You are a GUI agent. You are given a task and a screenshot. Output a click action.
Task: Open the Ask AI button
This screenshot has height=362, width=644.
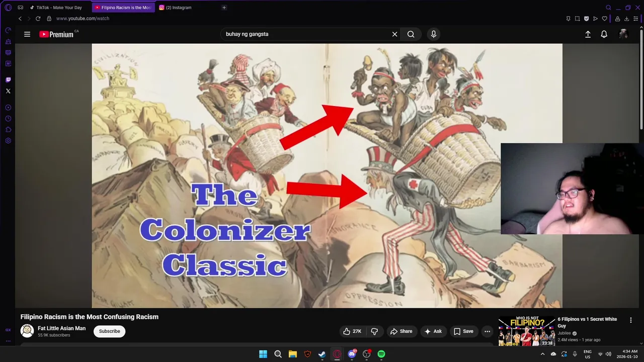point(433,331)
